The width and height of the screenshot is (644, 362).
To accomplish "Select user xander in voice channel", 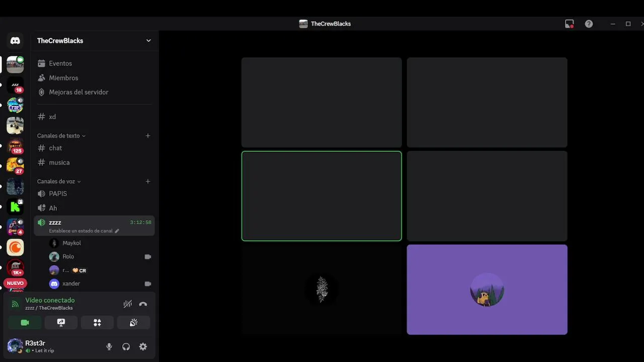I will [100, 284].
